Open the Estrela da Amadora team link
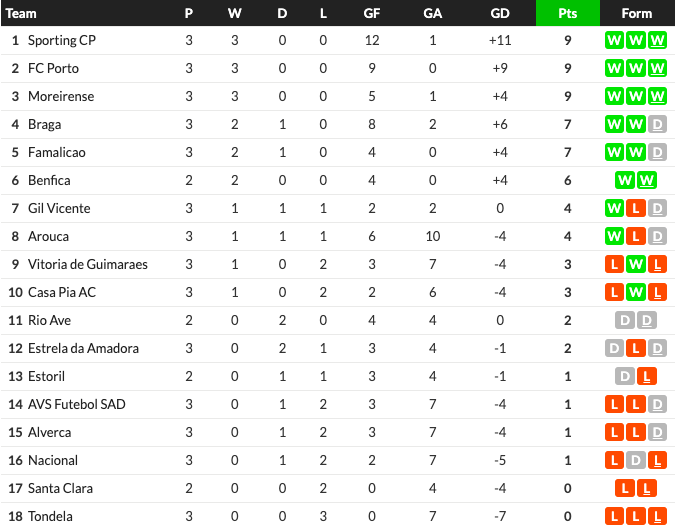The height and width of the screenshot is (530, 676). (x=83, y=349)
